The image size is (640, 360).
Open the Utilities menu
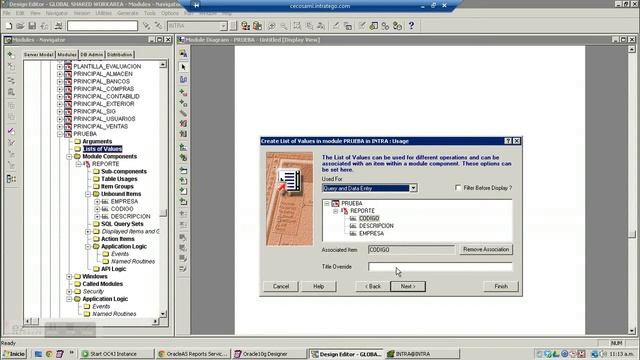pos(103,13)
